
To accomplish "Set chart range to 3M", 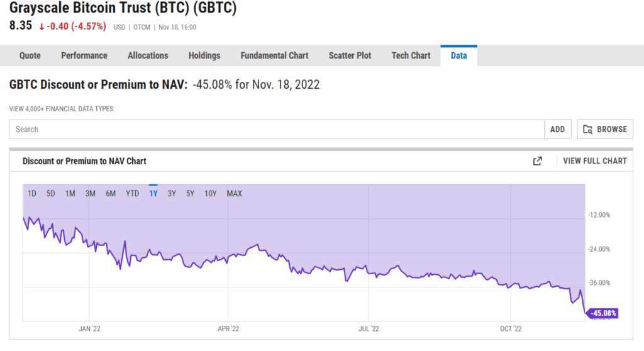I will [91, 194].
